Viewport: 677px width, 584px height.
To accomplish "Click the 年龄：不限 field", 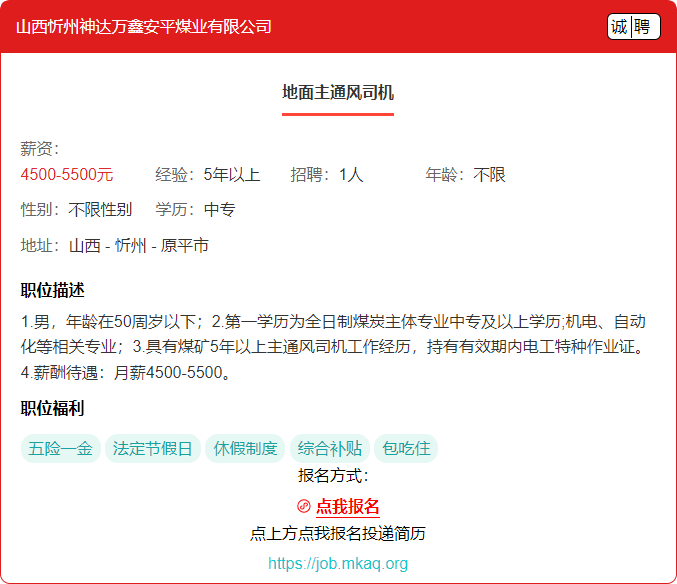I will [465, 175].
